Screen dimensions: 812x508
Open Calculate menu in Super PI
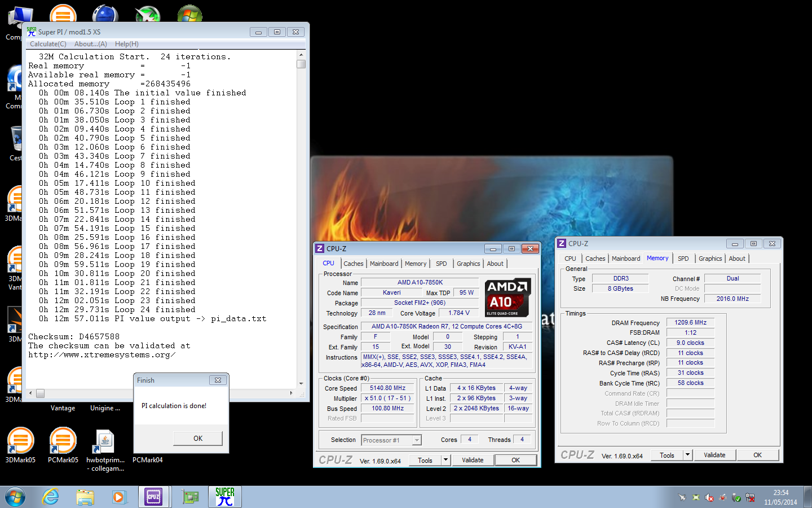pyautogui.click(x=48, y=44)
